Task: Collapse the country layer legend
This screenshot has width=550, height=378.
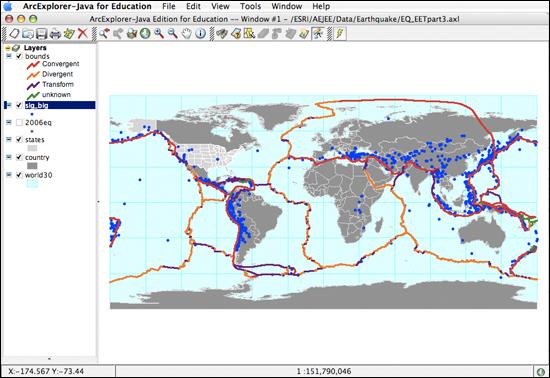Action: 9,157
